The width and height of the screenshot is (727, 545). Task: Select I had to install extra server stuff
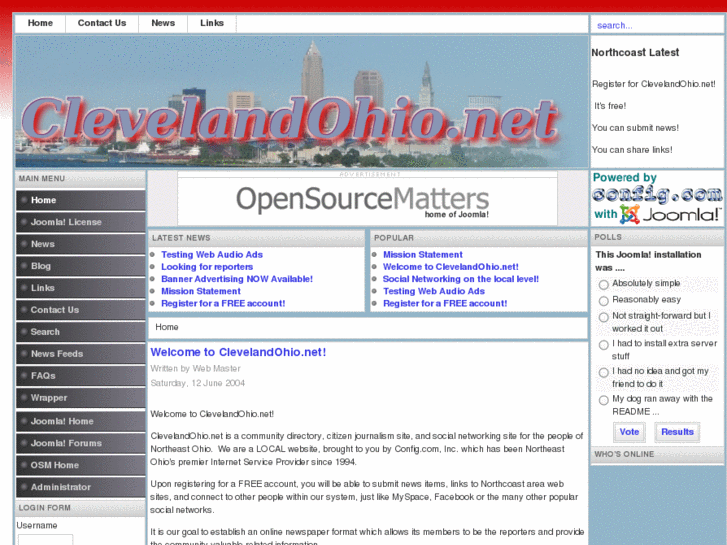point(604,345)
